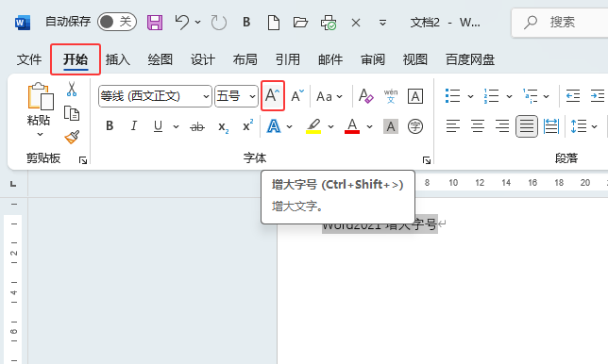Switch to the 布局 (Layout) tab
The width and height of the screenshot is (608, 364).
(245, 59)
